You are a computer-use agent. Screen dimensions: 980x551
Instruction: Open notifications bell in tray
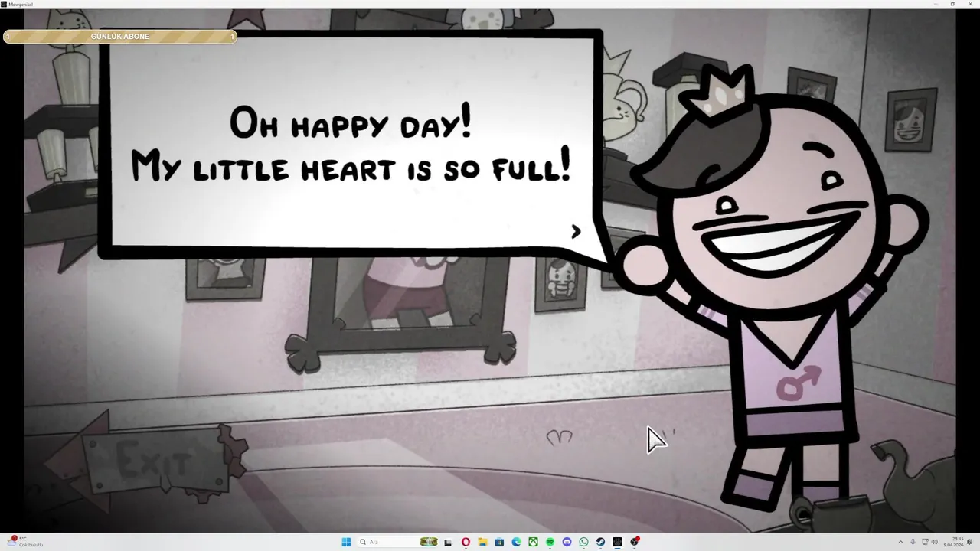point(970,542)
